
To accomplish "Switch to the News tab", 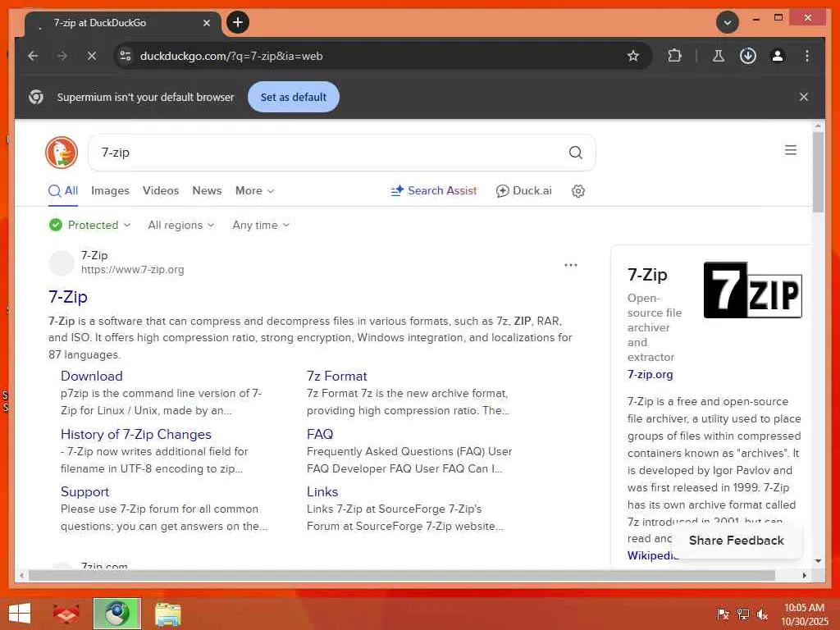I will pos(207,190).
